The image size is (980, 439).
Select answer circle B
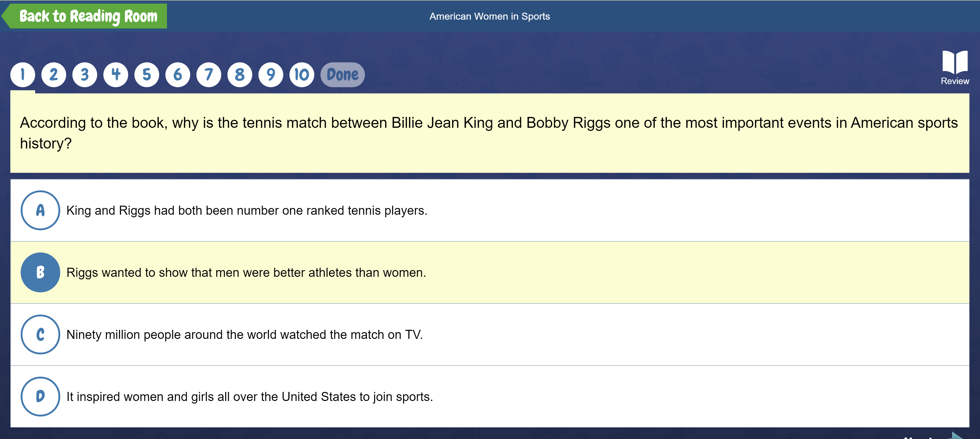coord(40,272)
